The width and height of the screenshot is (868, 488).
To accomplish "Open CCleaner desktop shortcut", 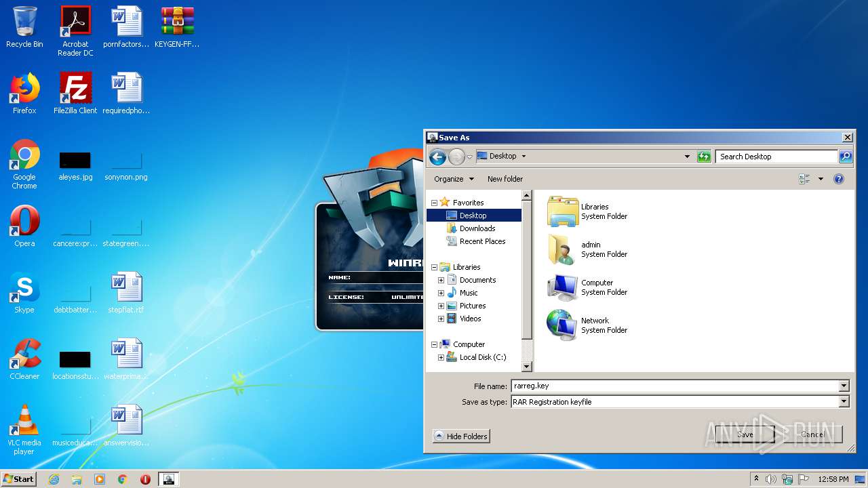I will tap(24, 359).
